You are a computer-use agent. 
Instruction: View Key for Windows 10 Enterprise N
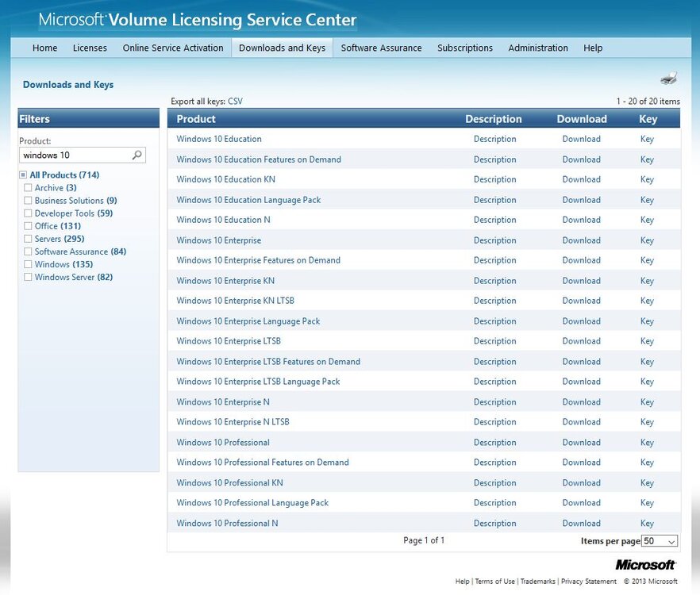(x=647, y=401)
